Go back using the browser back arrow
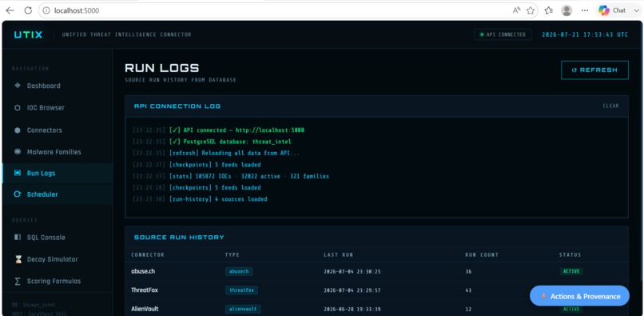Screen dimensions: 644x316 pyautogui.click(x=10, y=10)
